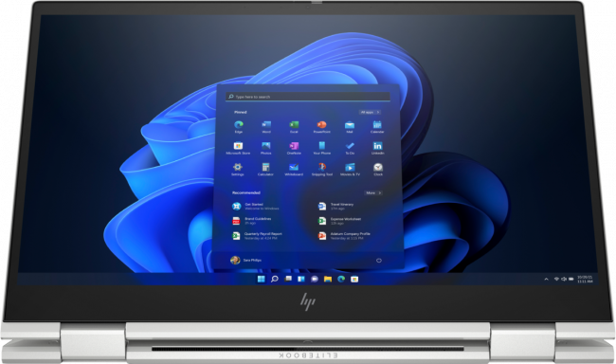Screen dimensions: 616x364
Task: Open Task View on the taskbar
Action: [288, 279]
